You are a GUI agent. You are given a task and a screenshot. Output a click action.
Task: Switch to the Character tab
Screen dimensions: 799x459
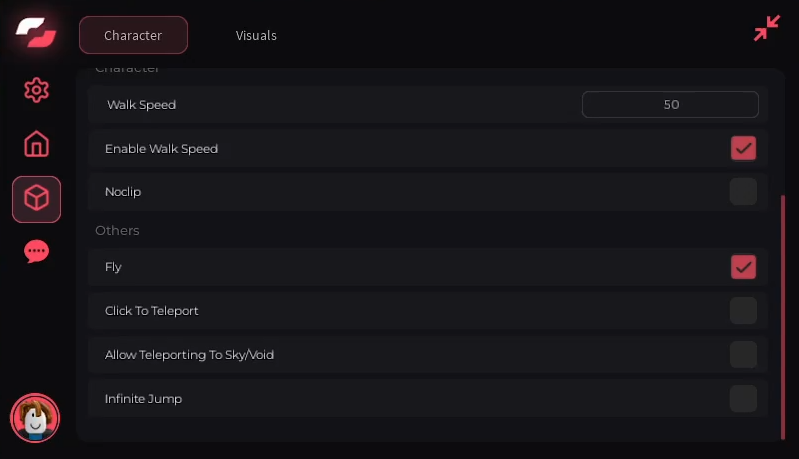click(x=133, y=35)
